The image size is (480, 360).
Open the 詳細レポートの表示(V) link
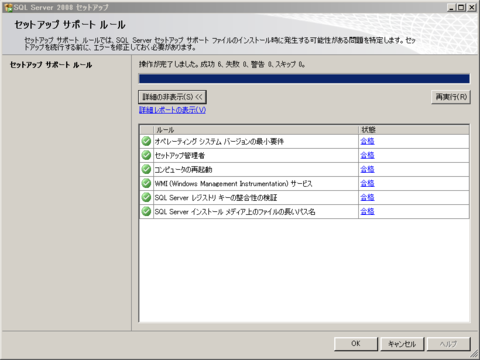click(172, 110)
